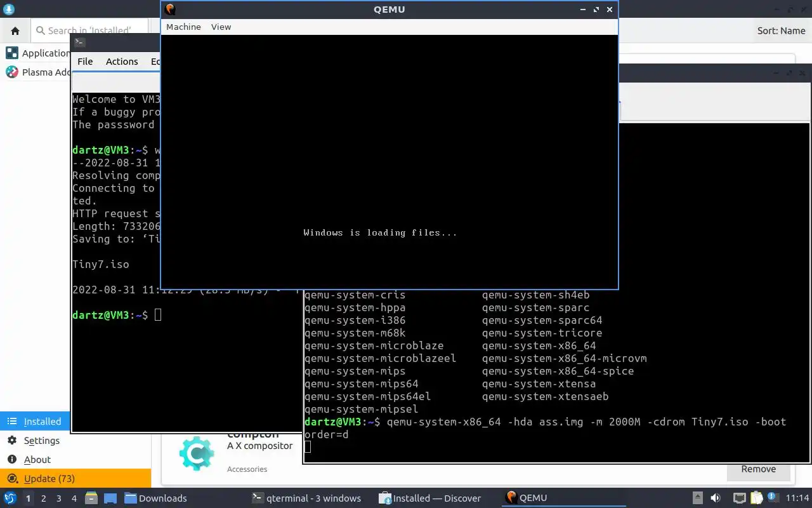
Task: Click 'qemu-system-tricore' in terminal output
Action: pos(542,333)
